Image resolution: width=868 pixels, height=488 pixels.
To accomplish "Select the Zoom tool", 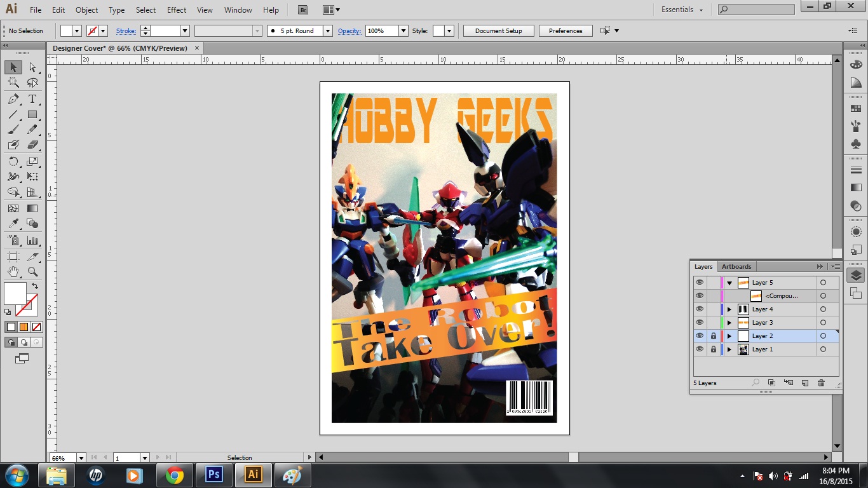I will (32, 272).
